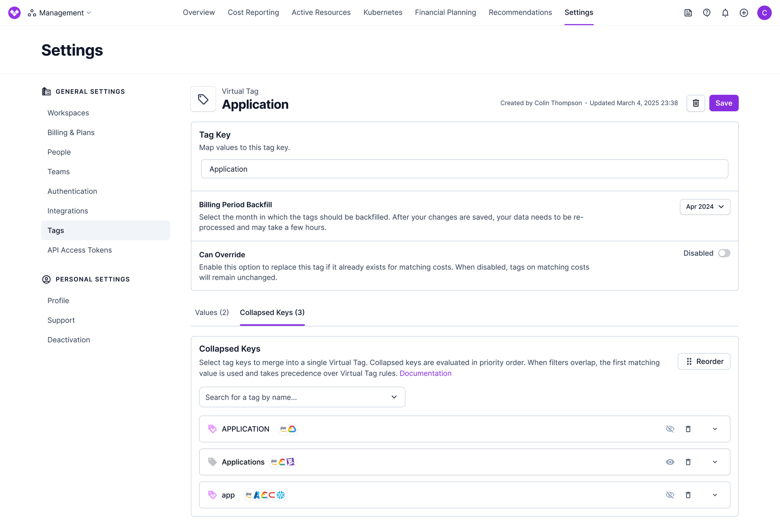Click the document notes icon in header
The image size is (780, 532).
[x=688, y=13]
